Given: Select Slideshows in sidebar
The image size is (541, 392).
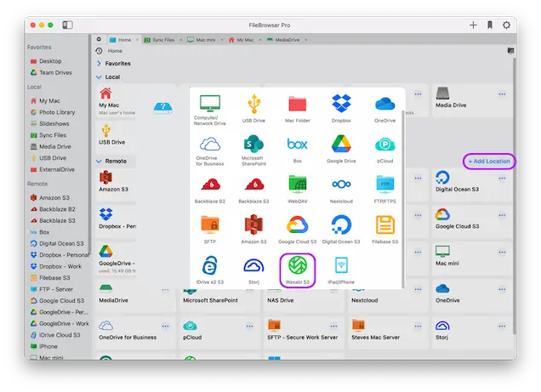Looking at the screenshot, I should 49,123.
